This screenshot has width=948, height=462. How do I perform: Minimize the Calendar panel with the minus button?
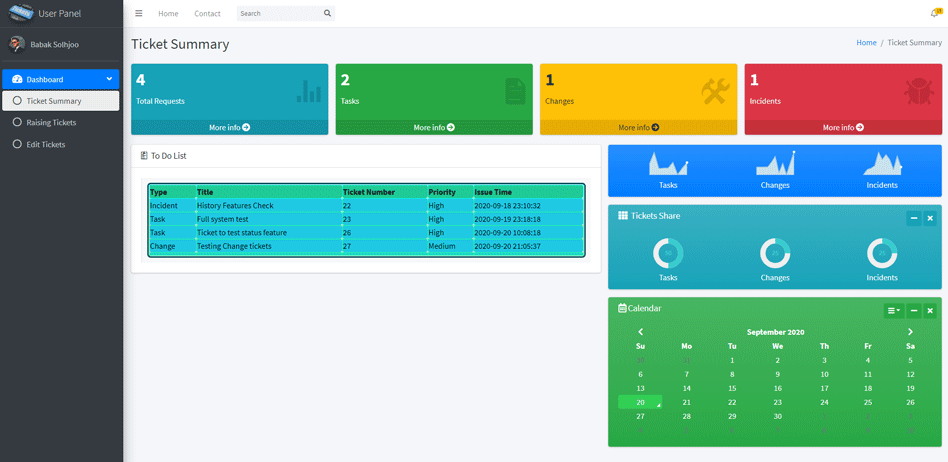(913, 311)
